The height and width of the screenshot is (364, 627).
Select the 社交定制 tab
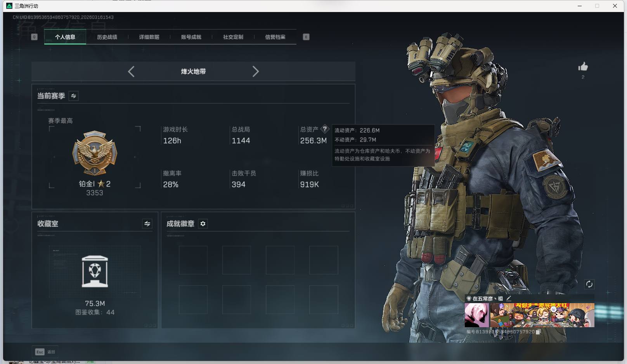click(233, 37)
